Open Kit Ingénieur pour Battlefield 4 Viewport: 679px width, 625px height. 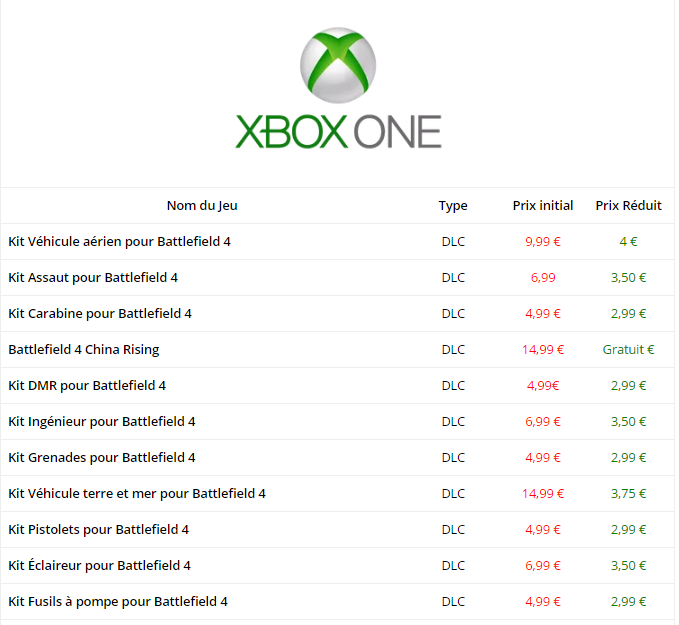102,421
